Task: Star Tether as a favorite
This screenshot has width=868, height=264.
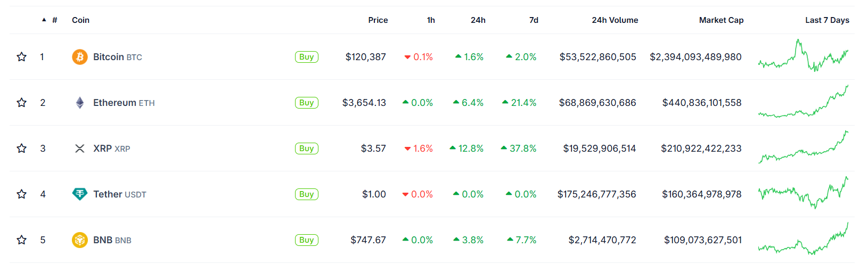Action: [22, 194]
